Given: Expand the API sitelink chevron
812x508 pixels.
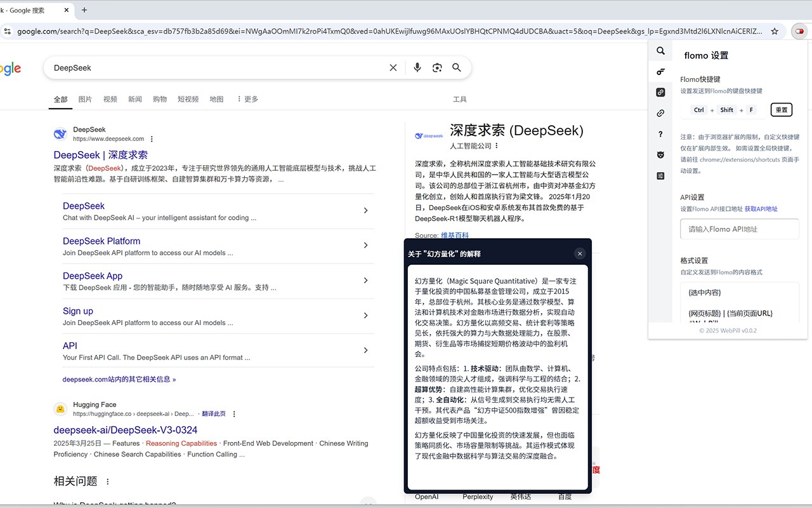Looking at the screenshot, I should point(365,351).
